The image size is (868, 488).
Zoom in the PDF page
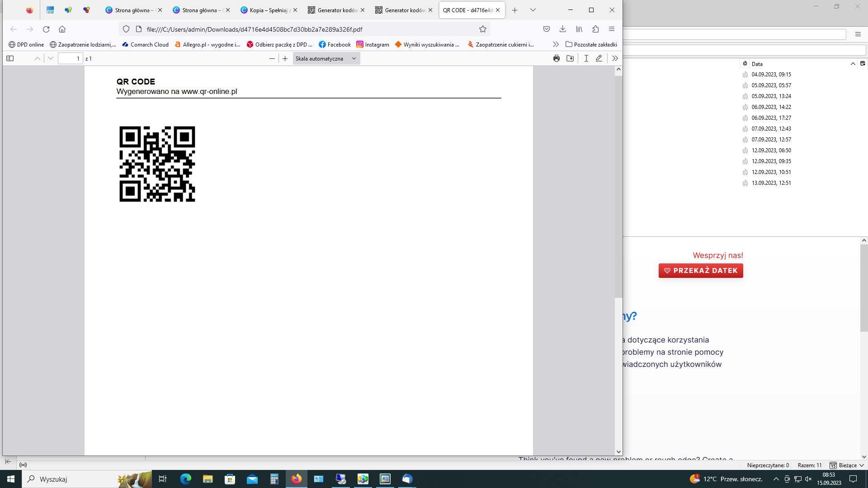coord(285,58)
